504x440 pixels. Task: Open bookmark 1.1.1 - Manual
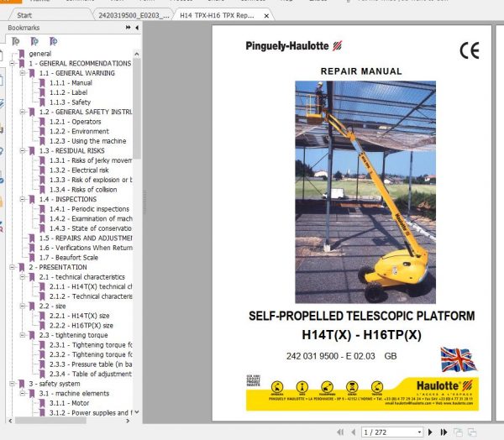[x=71, y=83]
